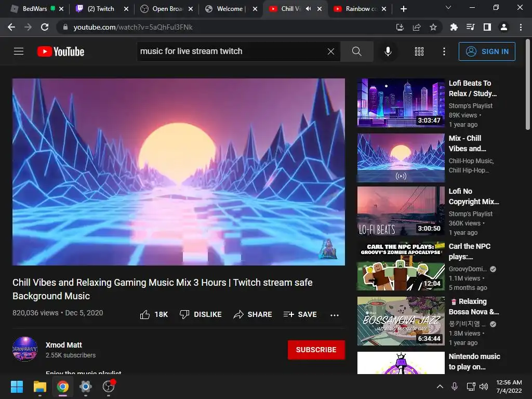The height and width of the screenshot is (399, 532).
Task: Click the SIGN IN button
Action: point(486,51)
